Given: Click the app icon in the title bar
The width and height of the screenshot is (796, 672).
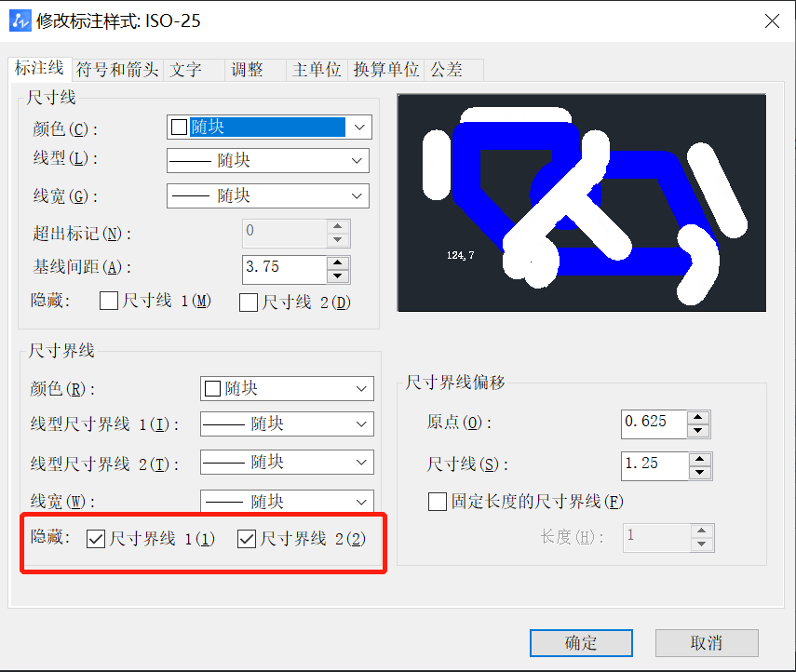Looking at the screenshot, I should click(x=20, y=20).
